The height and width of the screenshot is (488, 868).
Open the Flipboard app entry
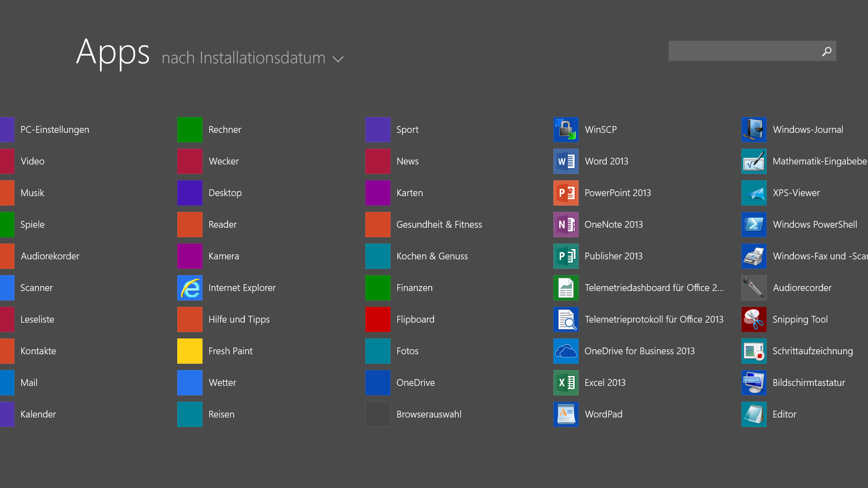coord(415,319)
